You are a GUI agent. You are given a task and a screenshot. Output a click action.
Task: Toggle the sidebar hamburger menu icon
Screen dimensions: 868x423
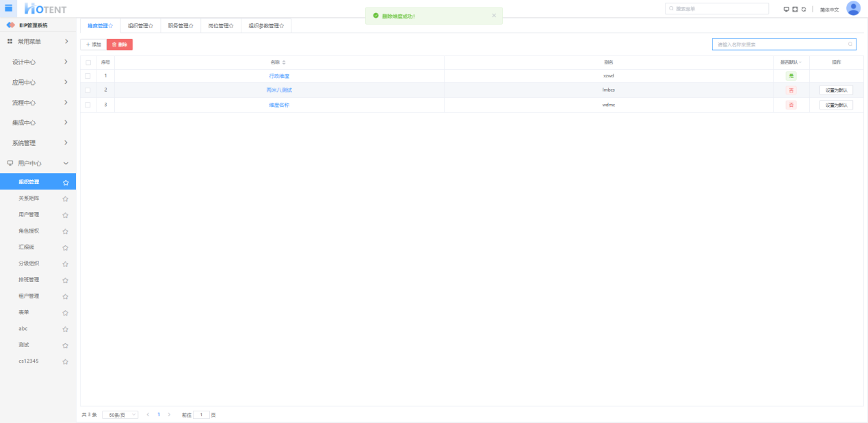[9, 8]
